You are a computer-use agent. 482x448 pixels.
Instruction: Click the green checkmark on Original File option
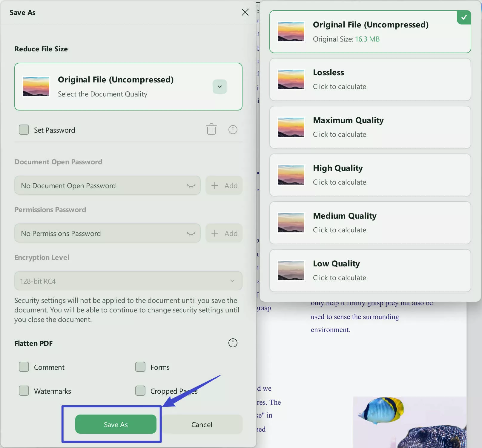[464, 17]
